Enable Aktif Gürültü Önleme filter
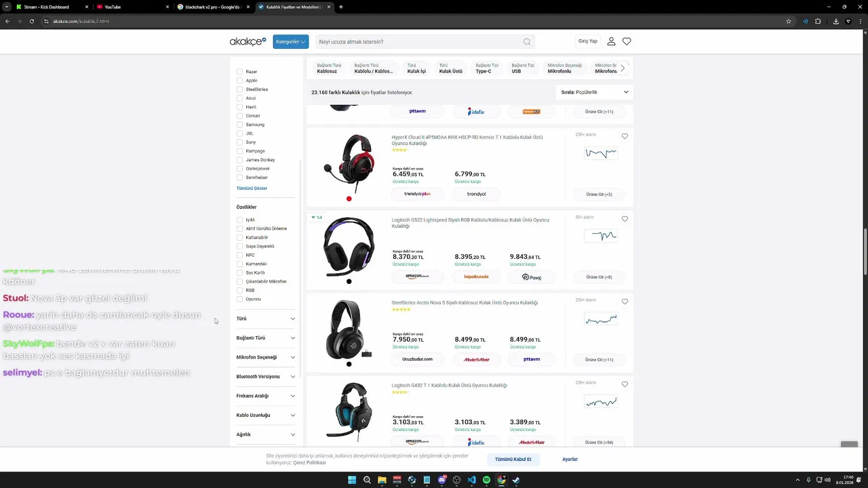The height and width of the screenshot is (488, 868). [239, 228]
